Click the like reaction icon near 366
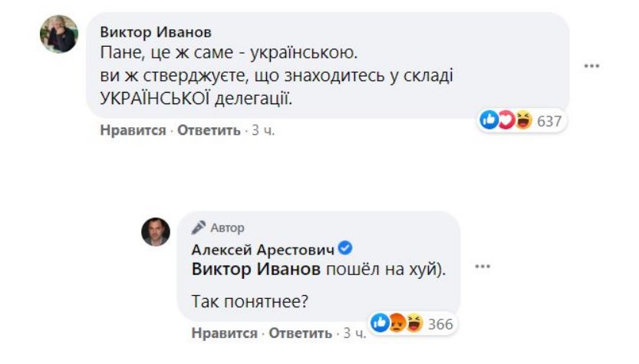Image resolution: width=639 pixels, height=364 pixels. (x=380, y=323)
